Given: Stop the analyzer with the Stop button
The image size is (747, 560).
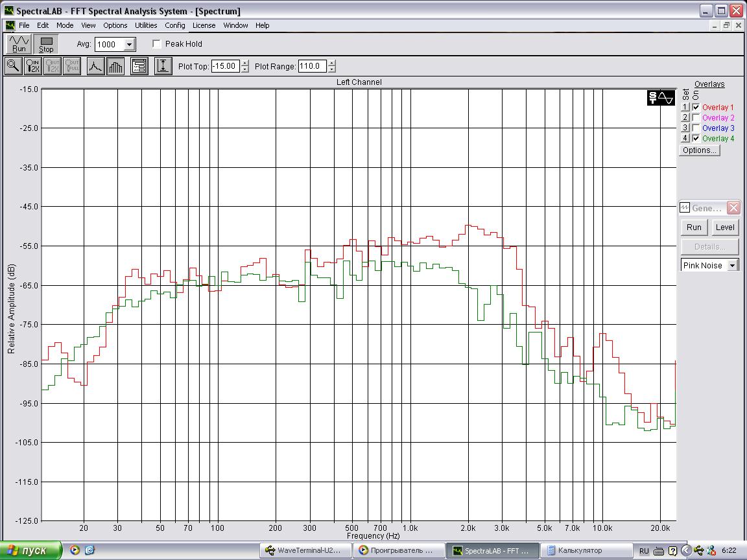Looking at the screenshot, I should click(46, 44).
